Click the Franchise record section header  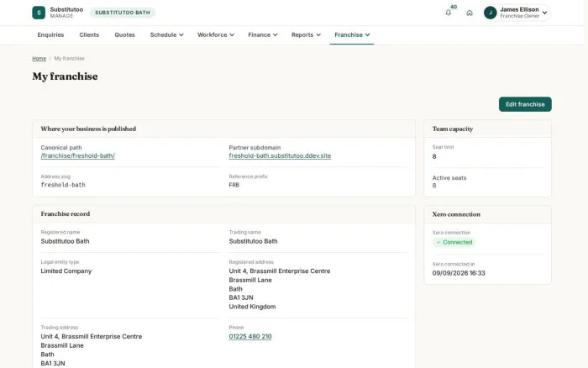point(223,213)
